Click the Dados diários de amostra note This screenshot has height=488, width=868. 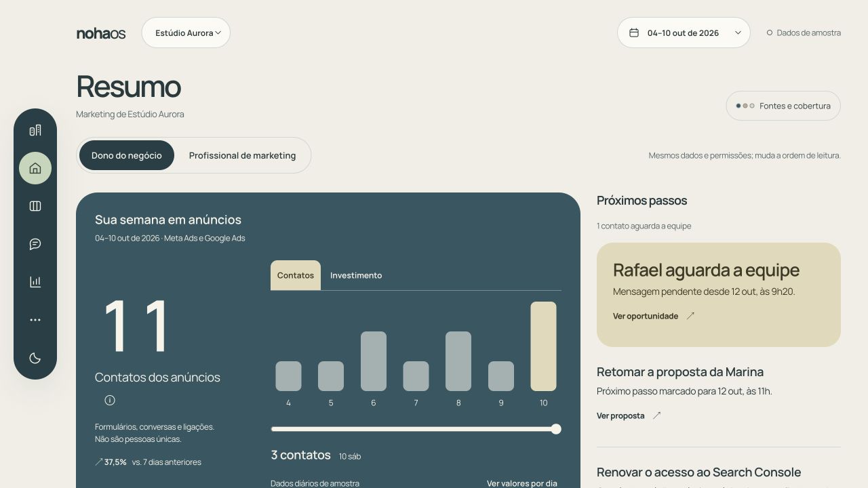[x=315, y=483]
